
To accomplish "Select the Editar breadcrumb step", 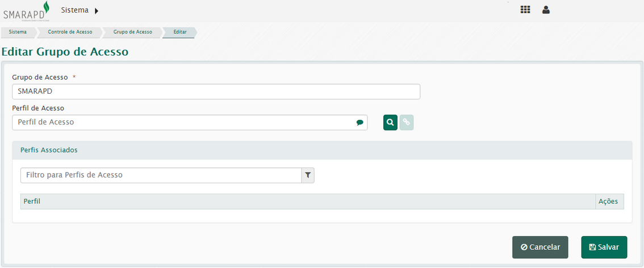I will point(179,32).
